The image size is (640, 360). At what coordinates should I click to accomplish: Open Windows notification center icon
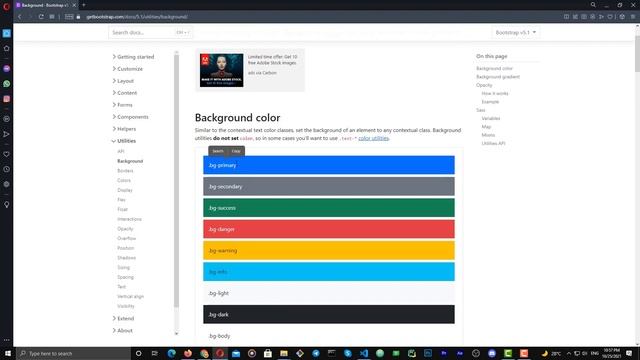point(629,353)
